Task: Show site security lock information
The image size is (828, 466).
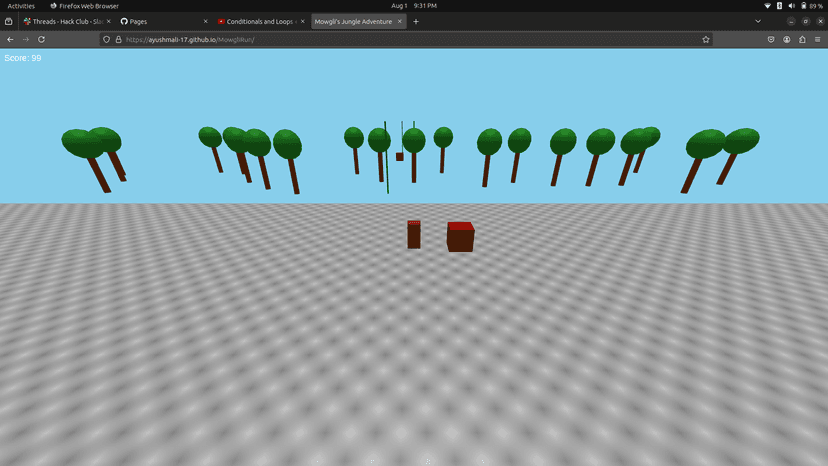Action: [x=118, y=40]
